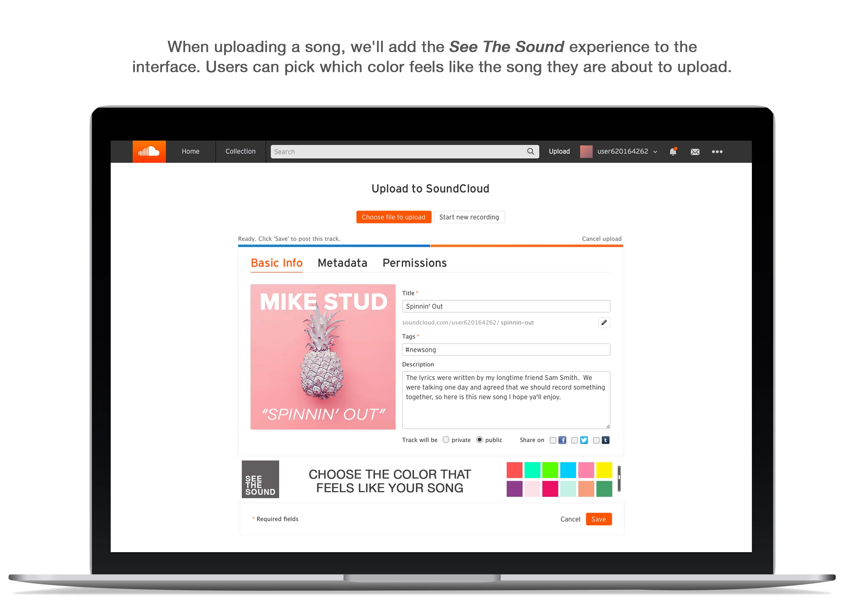Image resolution: width=849 pixels, height=616 pixels.
Task: Click the Cancel upload link
Action: [601, 239]
